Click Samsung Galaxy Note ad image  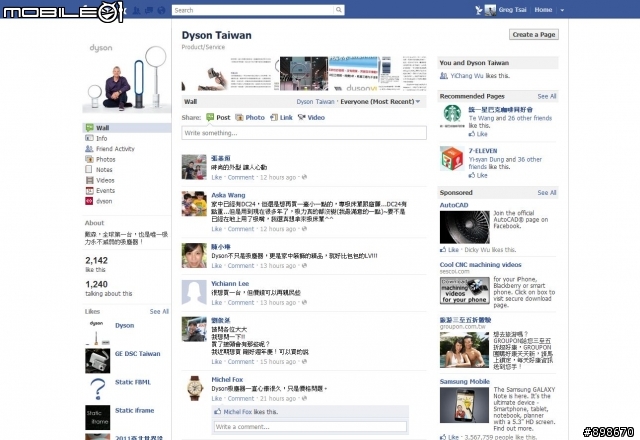(464, 405)
